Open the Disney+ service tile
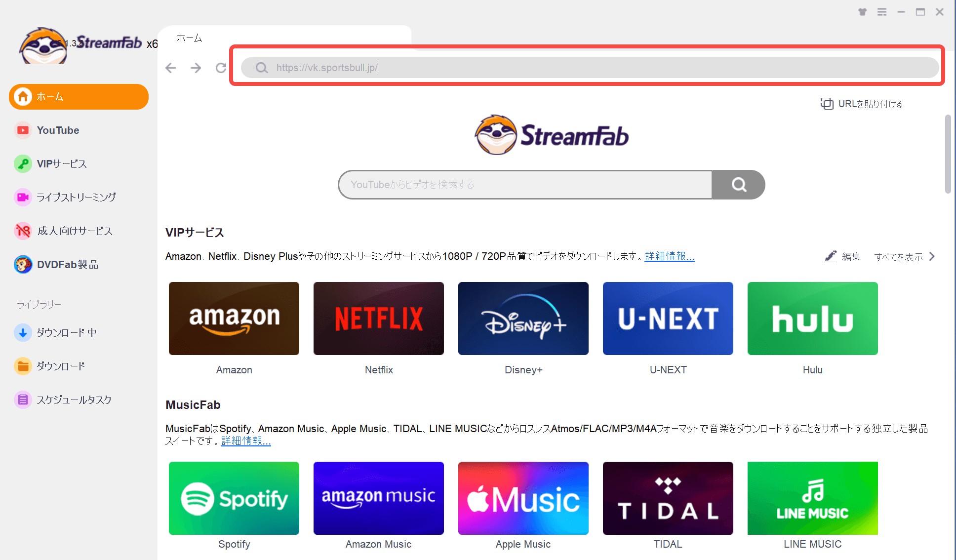Screen dimensions: 956x560 tap(523, 319)
